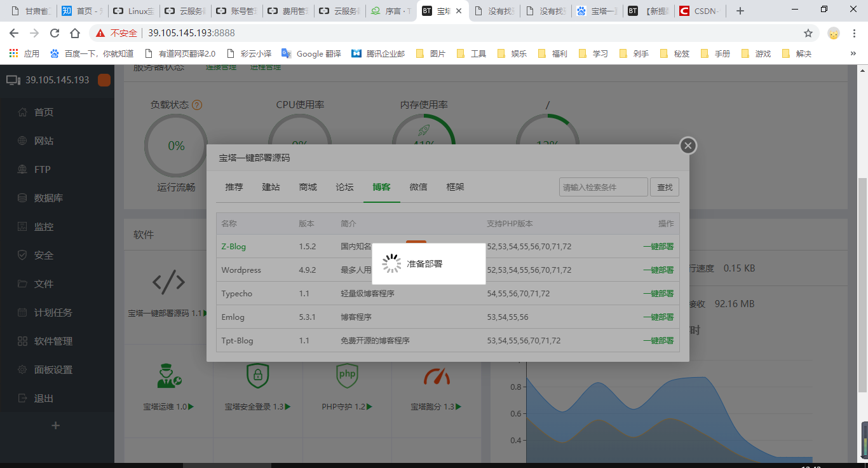868x468 pixels.
Task: Click the 负载状态 help question icon
Action: click(197, 105)
